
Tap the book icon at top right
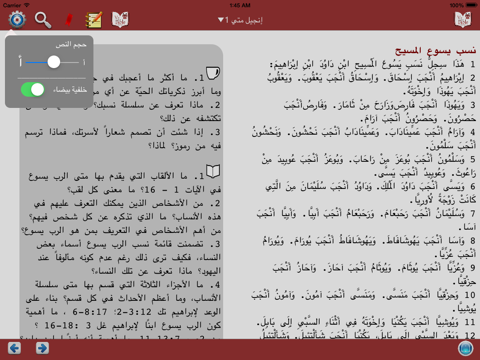(463, 20)
